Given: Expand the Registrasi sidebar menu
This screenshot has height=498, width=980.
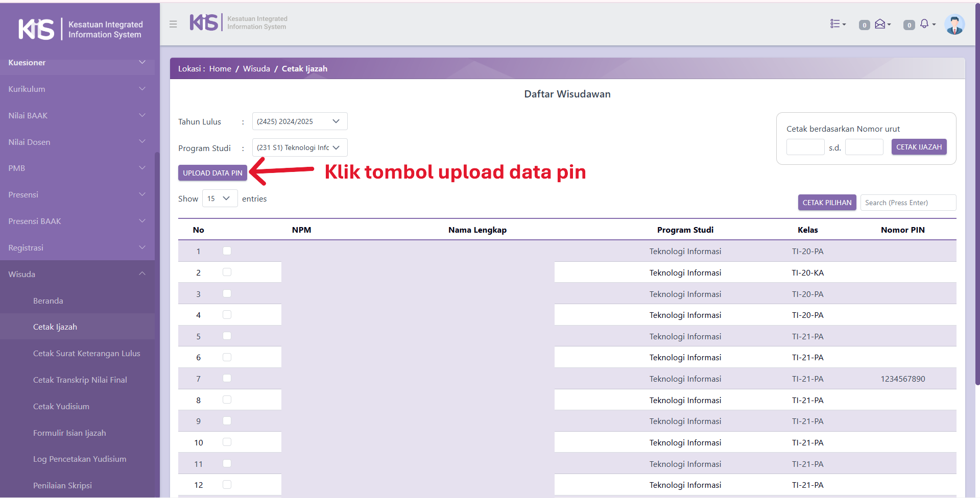Looking at the screenshot, I should 77,248.
